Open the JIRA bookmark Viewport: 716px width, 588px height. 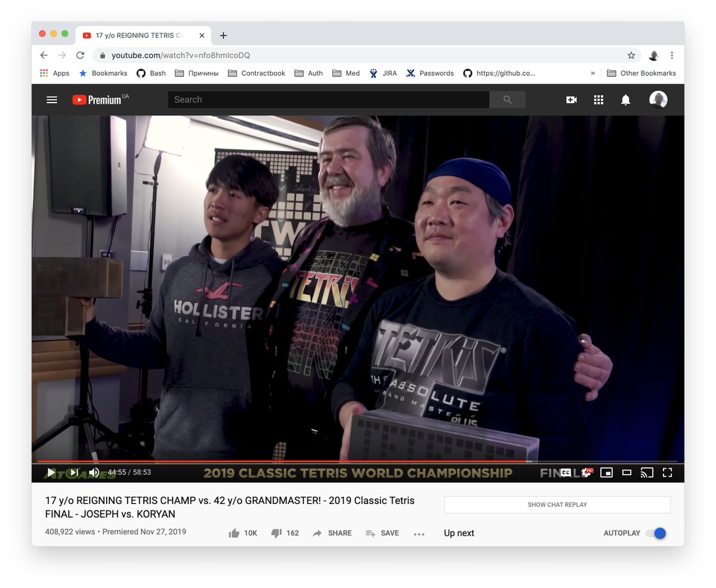coord(382,73)
